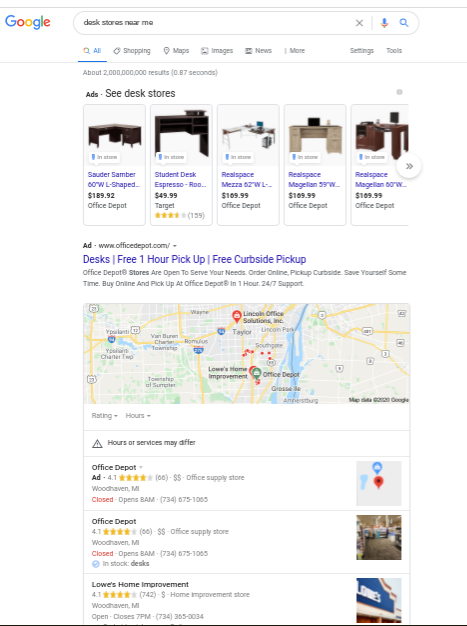
Task: Click inside the desk stores near me search field
Action: [x=216, y=23]
